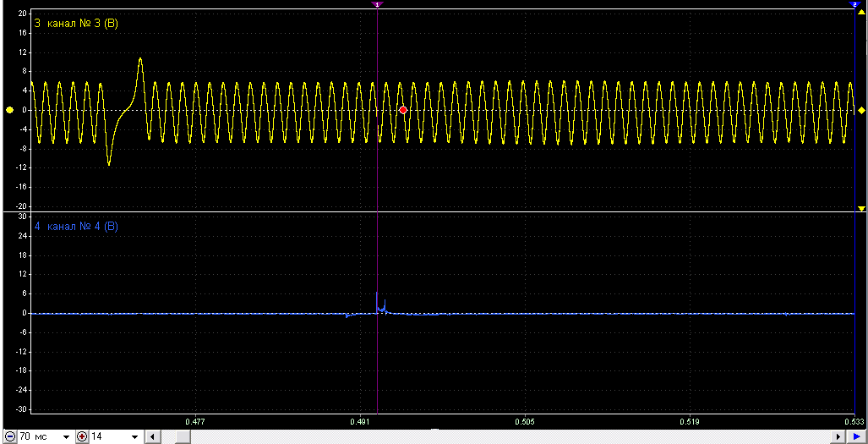The image size is (868, 444).
Task: Open the dropdown showing value 14
Action: [134, 436]
